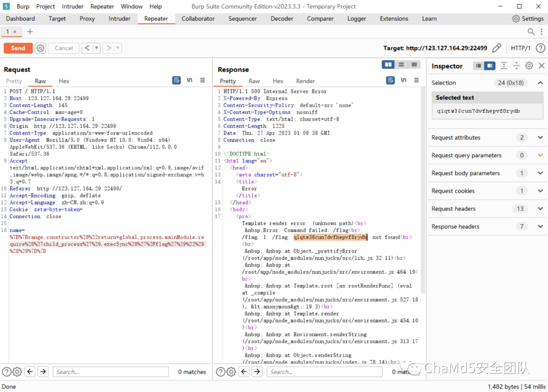Image resolution: width=548 pixels, height=392 pixels.
Task: Click the Response search field
Action: click(x=324, y=372)
